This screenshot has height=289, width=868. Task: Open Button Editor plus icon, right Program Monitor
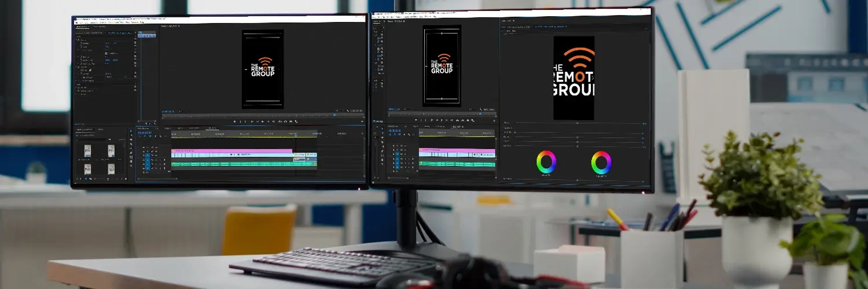click(494, 120)
